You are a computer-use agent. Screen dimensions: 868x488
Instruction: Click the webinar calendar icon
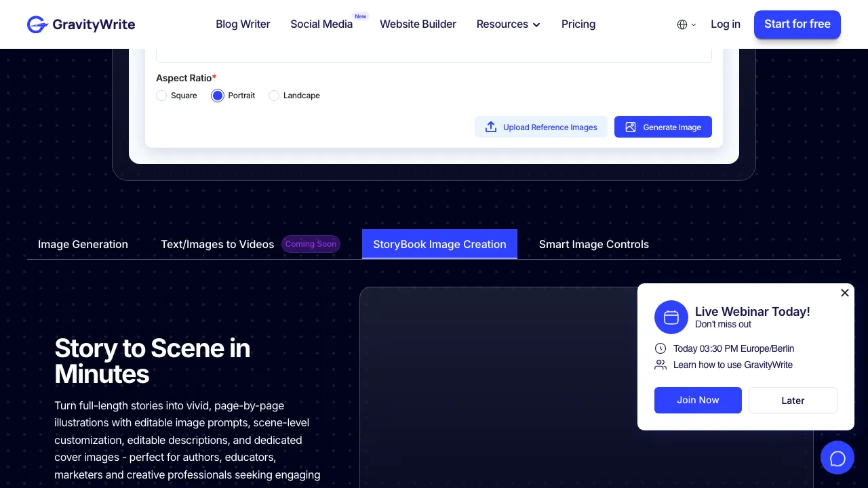[671, 317]
